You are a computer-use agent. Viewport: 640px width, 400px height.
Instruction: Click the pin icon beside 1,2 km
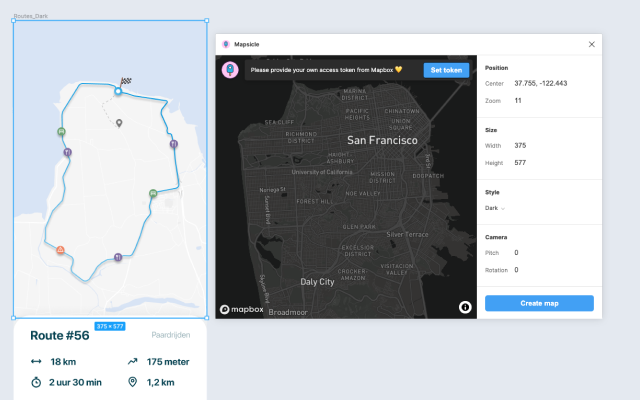[x=132, y=382]
